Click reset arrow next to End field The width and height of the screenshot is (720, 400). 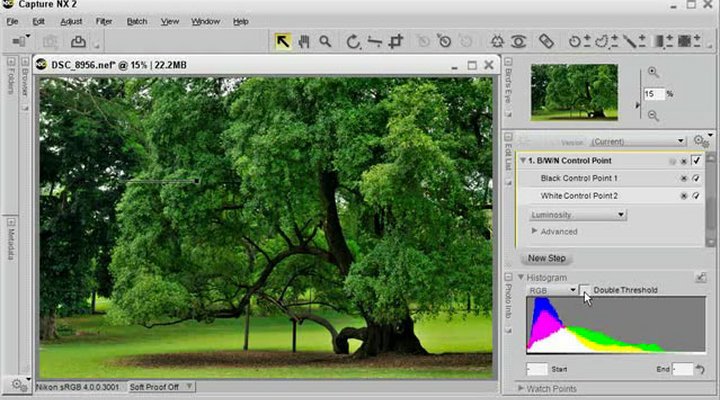[x=700, y=369]
